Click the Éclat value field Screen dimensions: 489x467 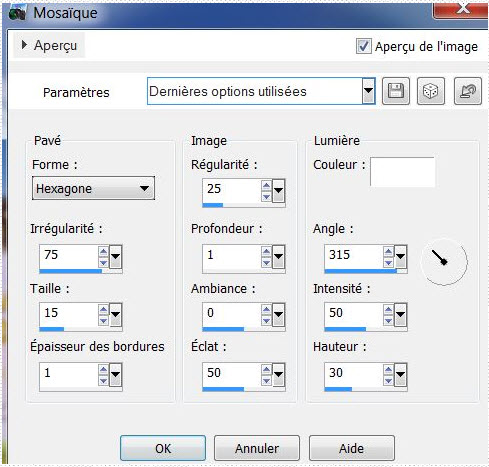pyautogui.click(x=232, y=373)
